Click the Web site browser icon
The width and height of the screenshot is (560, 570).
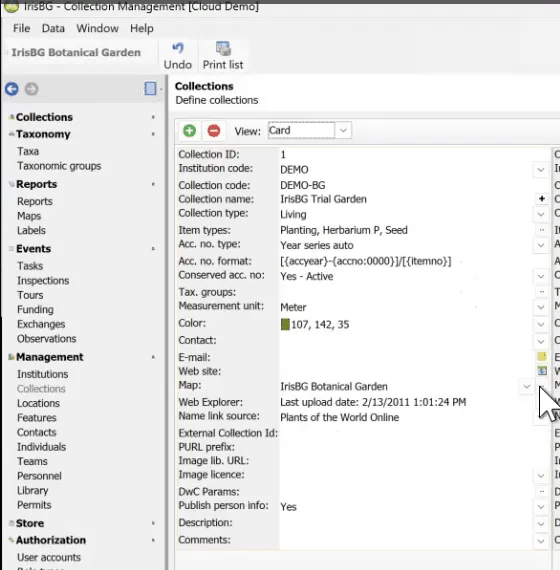click(542, 371)
